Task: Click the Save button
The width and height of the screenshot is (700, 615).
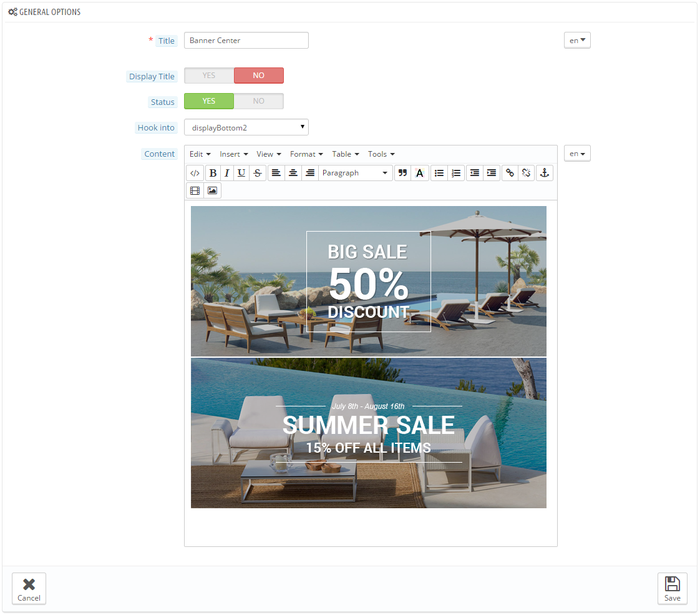Action: tap(673, 589)
